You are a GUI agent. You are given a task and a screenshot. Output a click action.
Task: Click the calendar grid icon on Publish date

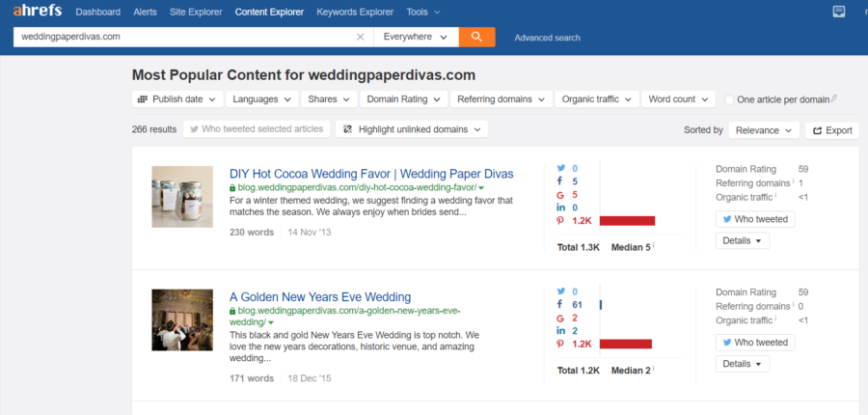click(143, 99)
